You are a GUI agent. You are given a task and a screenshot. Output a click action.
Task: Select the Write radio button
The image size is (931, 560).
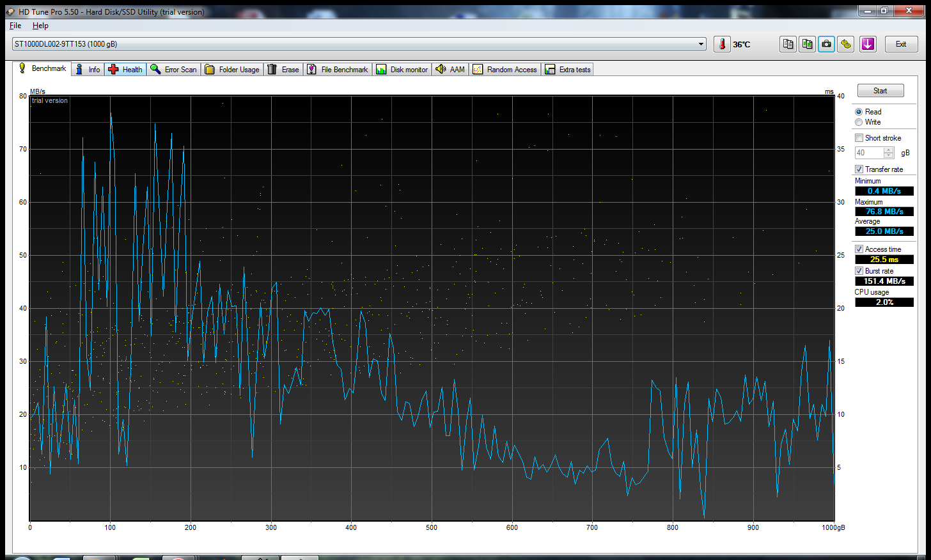click(x=859, y=122)
